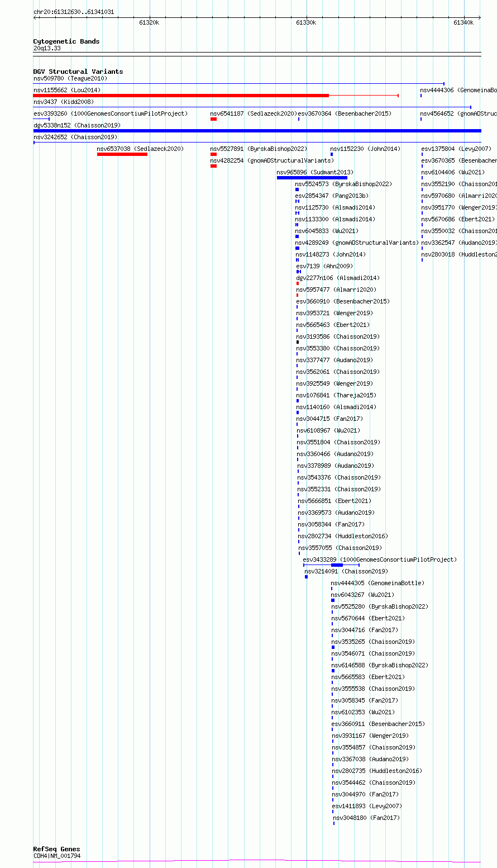Click nsv6146588 (ByrskaBishop2022) label
Screen dimensions: 497x868
pos(380,665)
